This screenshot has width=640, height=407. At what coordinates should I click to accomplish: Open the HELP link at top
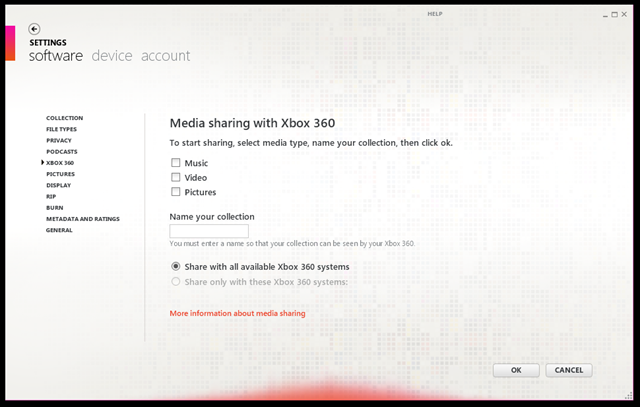click(435, 14)
